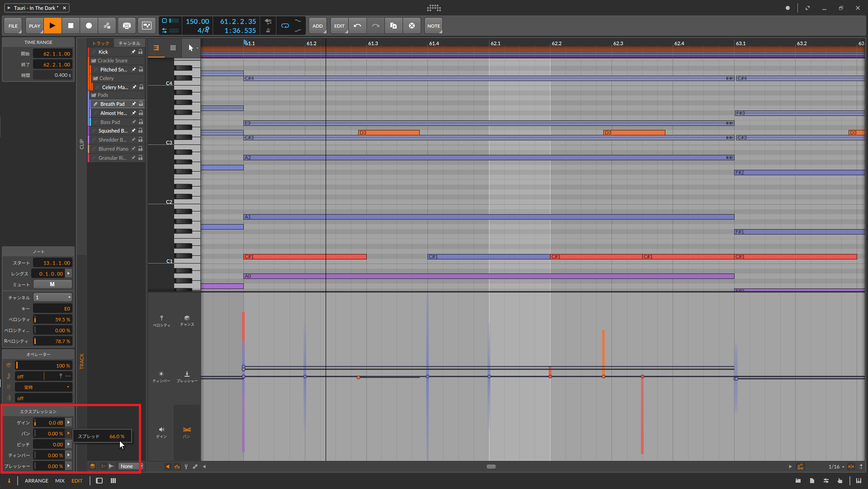
Task: Expand the プレッシャー expression arrow
Action: pos(69,466)
